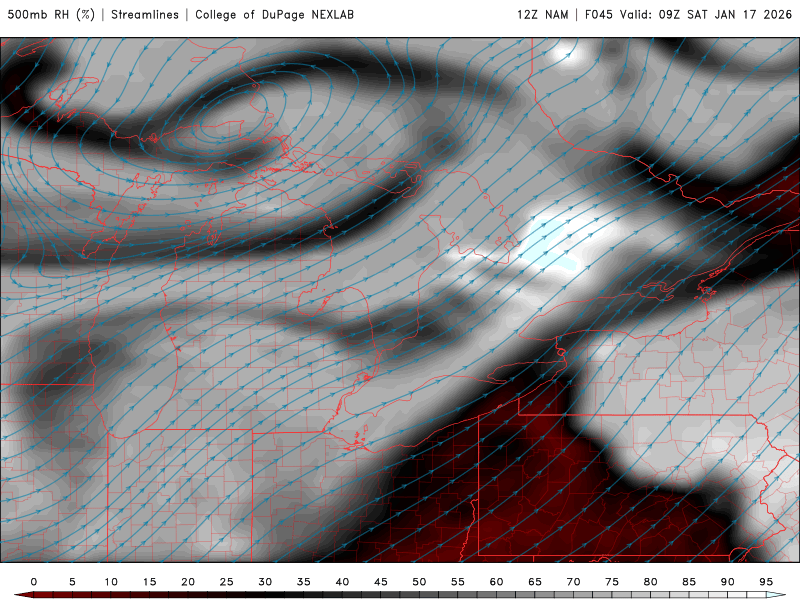Click the "F045" forecast hour text

(598, 14)
